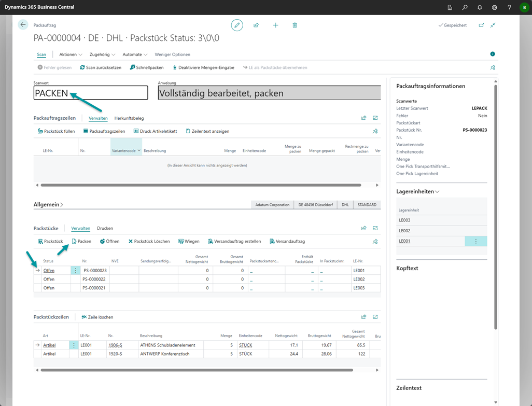
Task: Select the PS-0000022 package row
Action: tap(94, 279)
